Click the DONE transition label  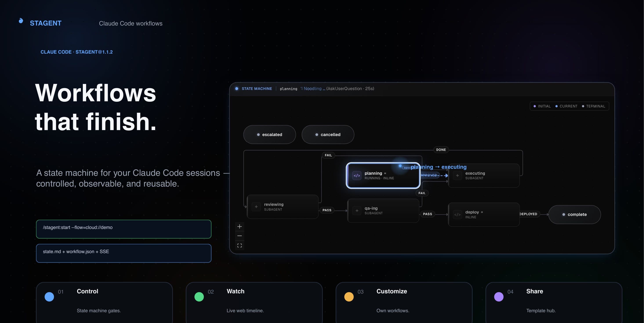point(441,150)
